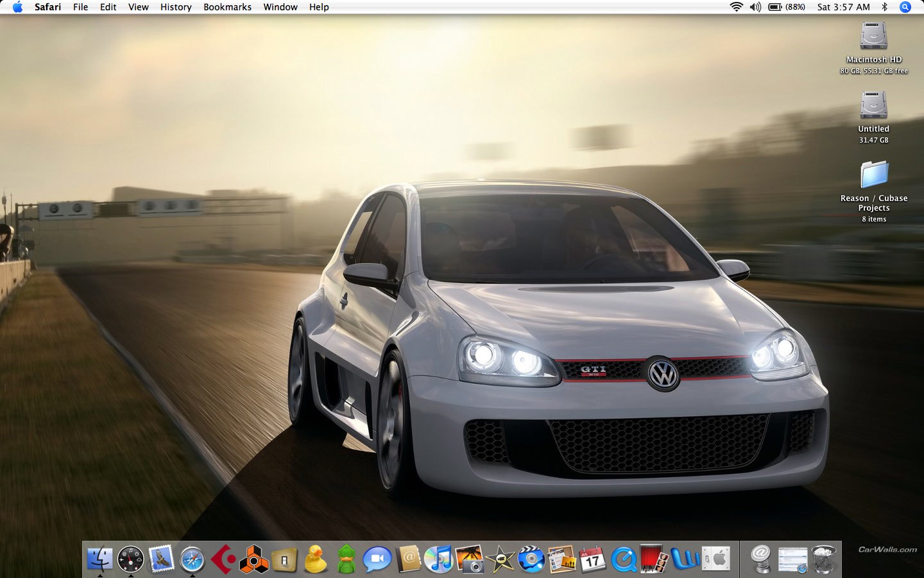This screenshot has height=578, width=924.
Task: Launch iMovie star icon
Action: pos(501,559)
